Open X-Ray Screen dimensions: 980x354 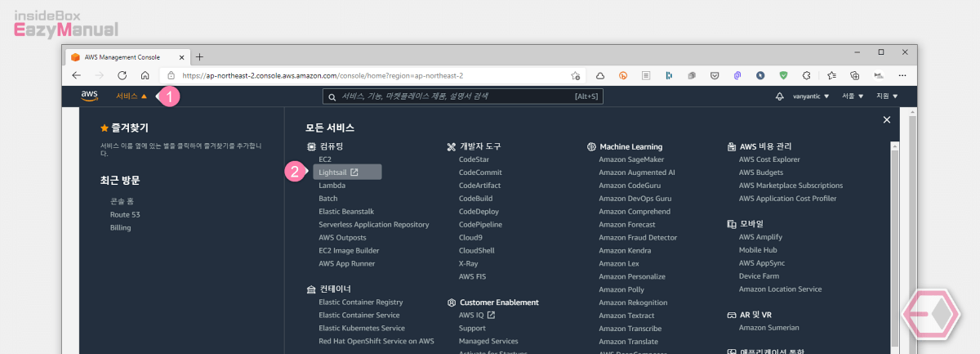[x=469, y=263]
